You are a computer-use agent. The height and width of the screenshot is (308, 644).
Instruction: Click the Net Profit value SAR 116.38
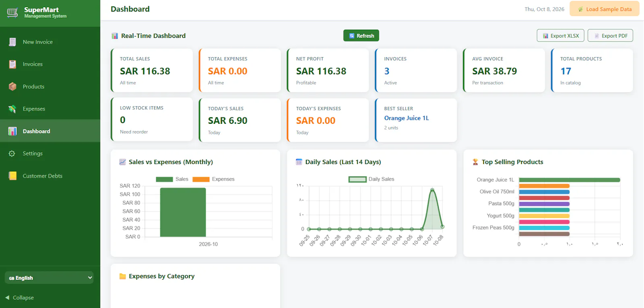321,71
